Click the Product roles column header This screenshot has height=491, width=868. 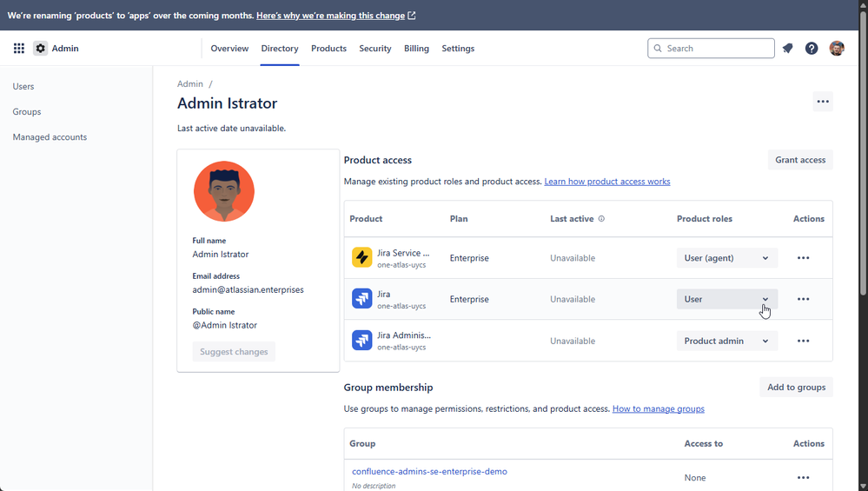tap(704, 219)
